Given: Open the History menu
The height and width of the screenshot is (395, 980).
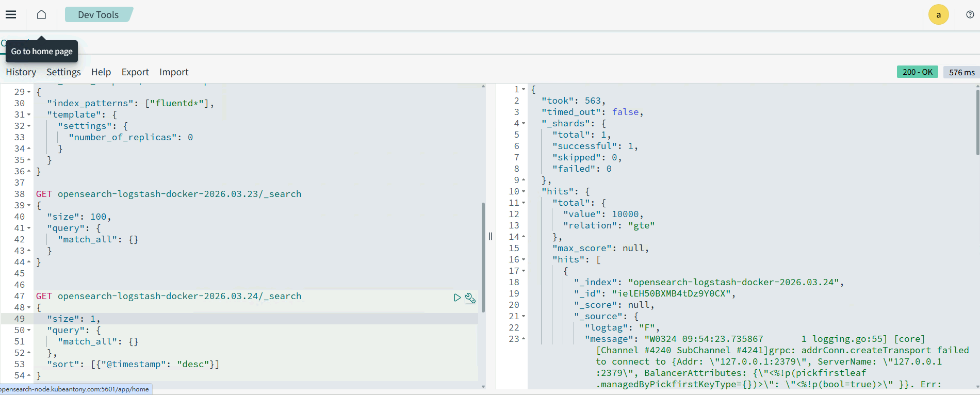Looking at the screenshot, I should coord(21,72).
